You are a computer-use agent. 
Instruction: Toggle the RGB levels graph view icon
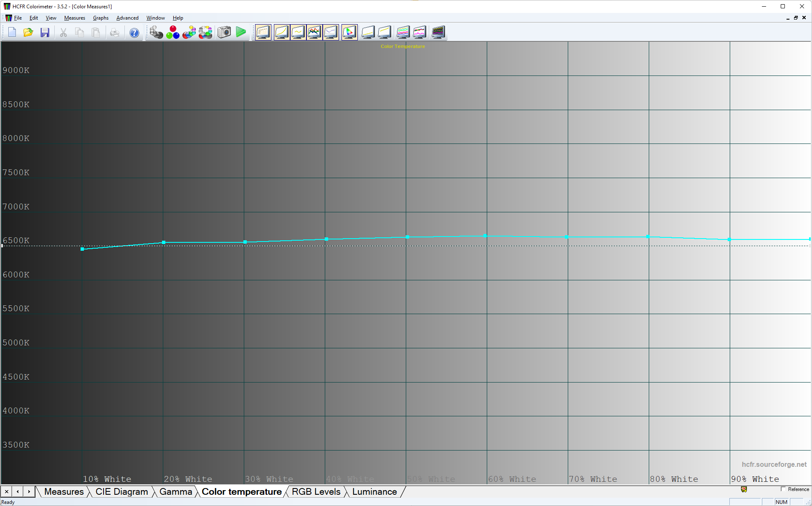click(314, 32)
